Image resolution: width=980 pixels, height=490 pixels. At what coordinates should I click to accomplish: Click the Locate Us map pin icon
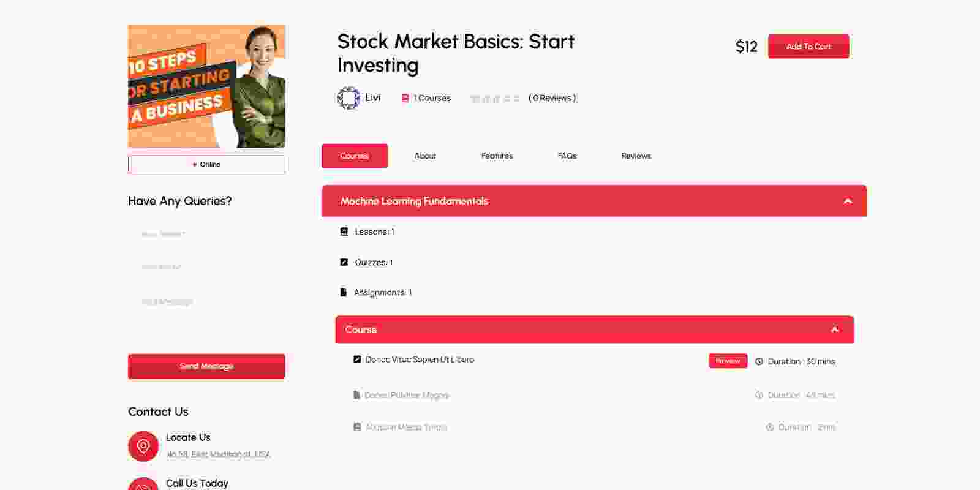[x=143, y=446]
